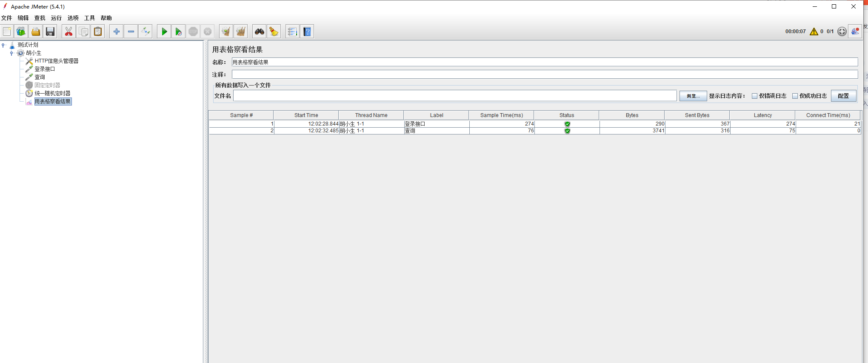The image size is (868, 363).
Task: Select the 登录接口 result row label
Action: point(415,124)
